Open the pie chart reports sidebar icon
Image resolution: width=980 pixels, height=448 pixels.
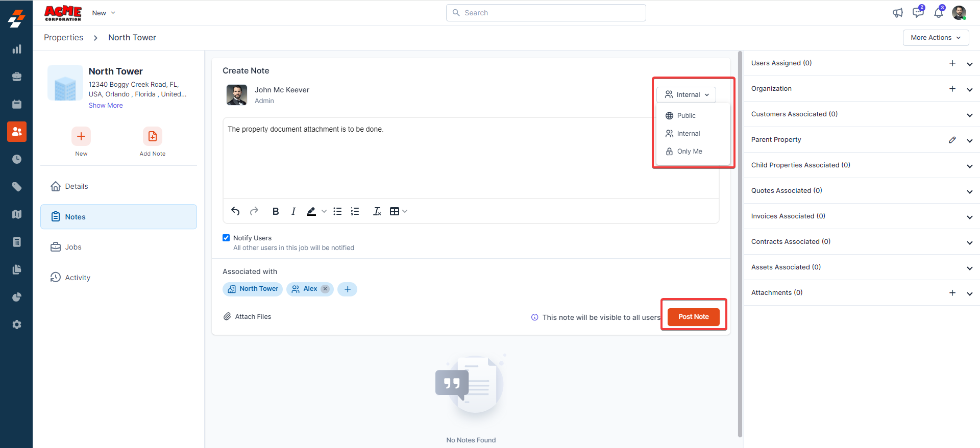[17, 297]
